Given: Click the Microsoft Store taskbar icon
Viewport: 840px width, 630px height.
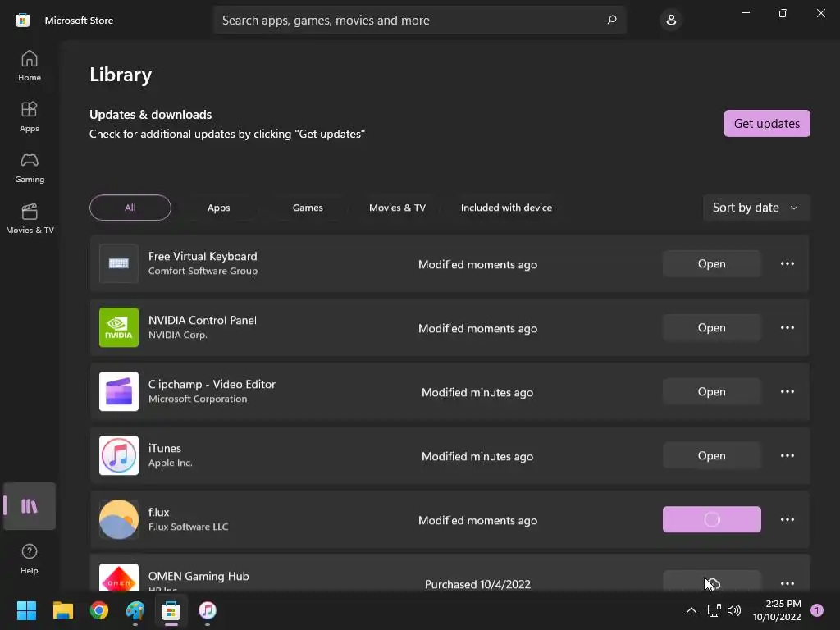Looking at the screenshot, I should (171, 610).
